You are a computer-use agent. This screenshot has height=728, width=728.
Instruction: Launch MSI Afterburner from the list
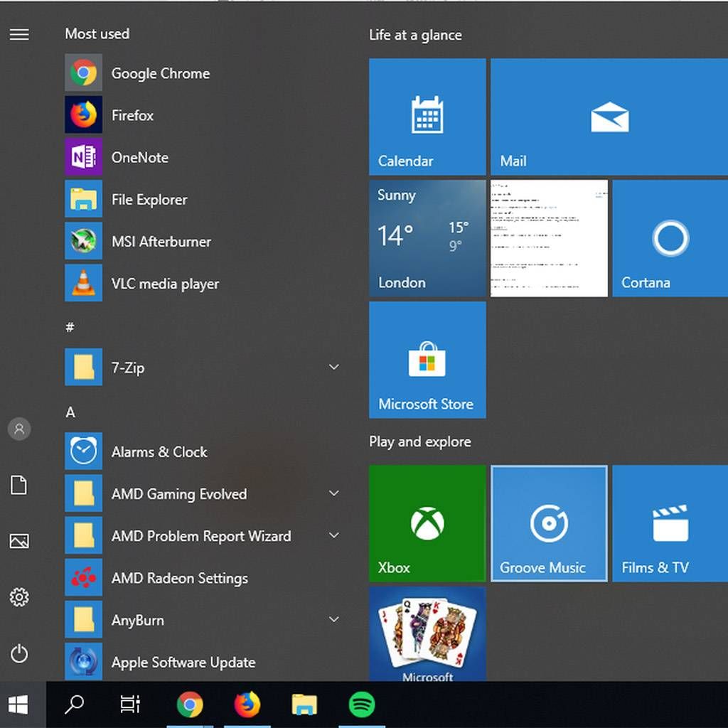point(161,242)
